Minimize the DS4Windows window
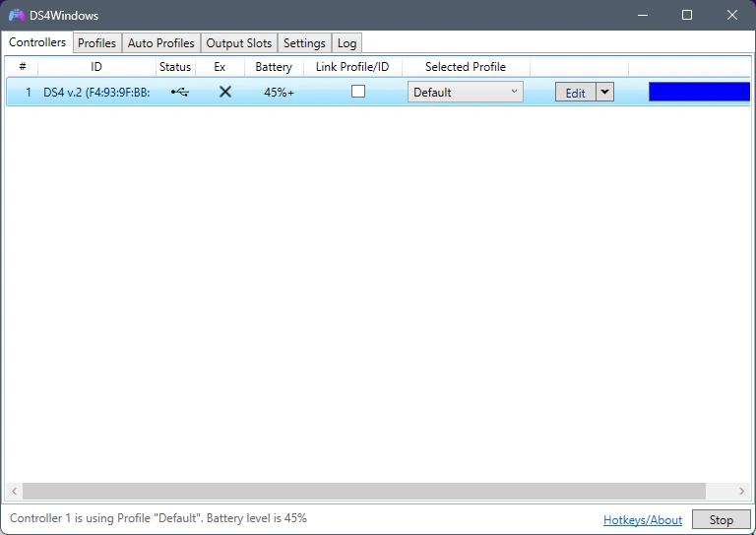This screenshot has height=535, width=756. 642,16
